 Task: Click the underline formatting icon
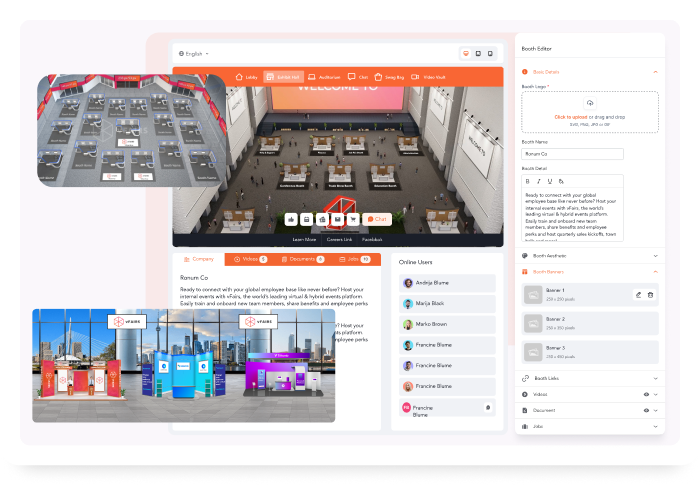pos(550,181)
